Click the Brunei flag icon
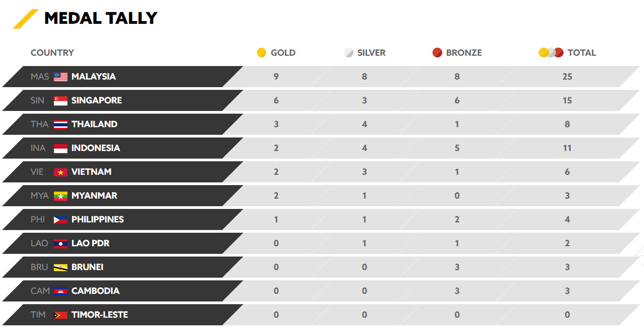The image size is (644, 328). (x=61, y=267)
